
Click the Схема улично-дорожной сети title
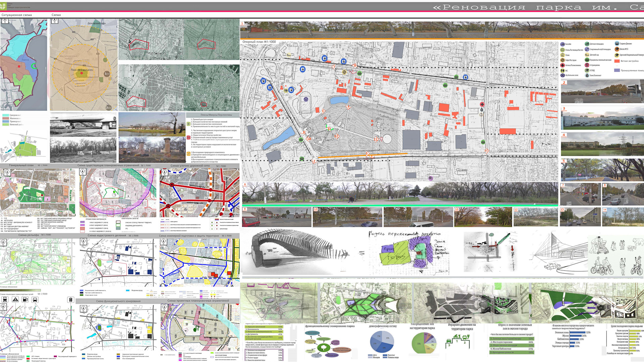[x=190, y=166]
